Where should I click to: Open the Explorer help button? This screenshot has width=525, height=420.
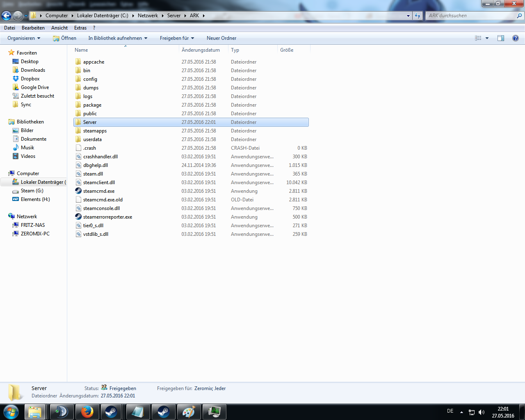pyautogui.click(x=516, y=38)
